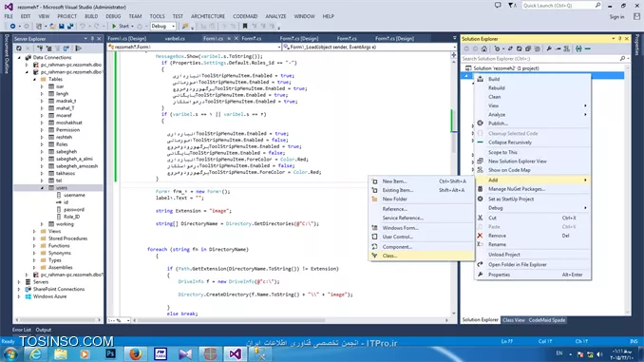Open the Output tab
This screenshot has height=362, width=644.
pos(44,330)
